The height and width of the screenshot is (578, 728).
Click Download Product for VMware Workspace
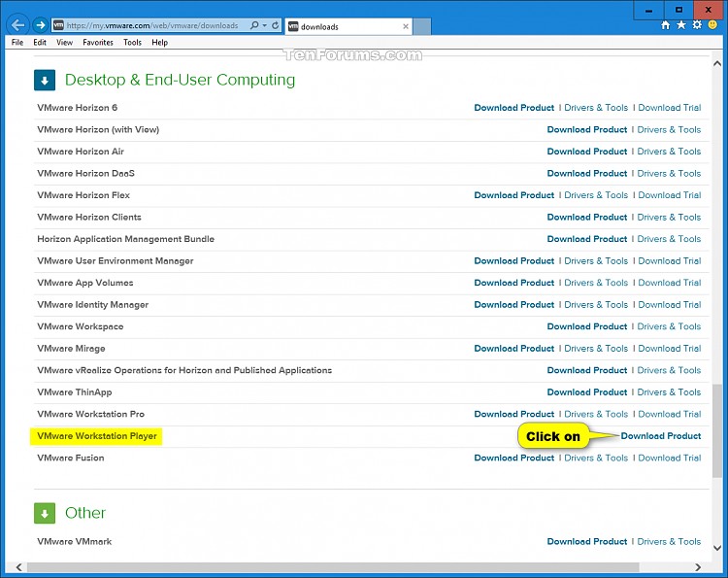(x=587, y=326)
